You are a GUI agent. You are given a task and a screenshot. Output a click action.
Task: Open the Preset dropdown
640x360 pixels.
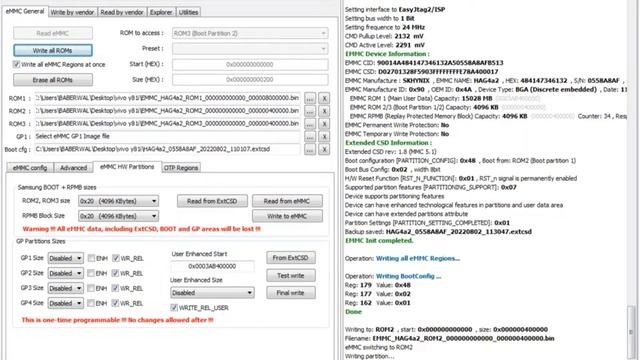(x=250, y=49)
